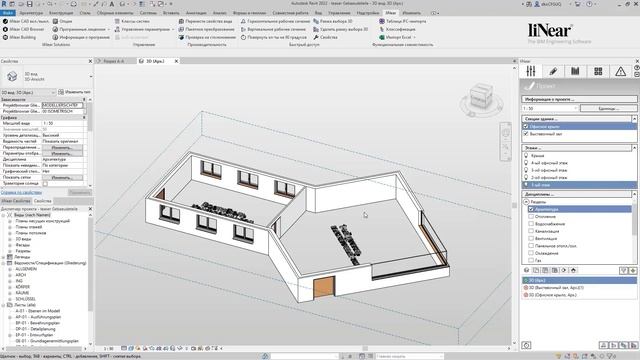This screenshot has height=360, width=640.
Task: Open Опции settings in ribbon
Action: coord(62,21)
